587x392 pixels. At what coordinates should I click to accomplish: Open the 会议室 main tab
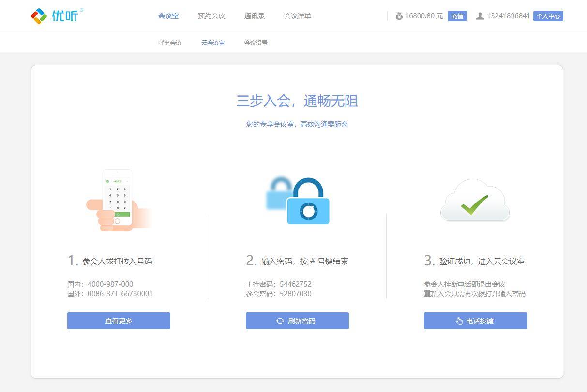(x=168, y=16)
